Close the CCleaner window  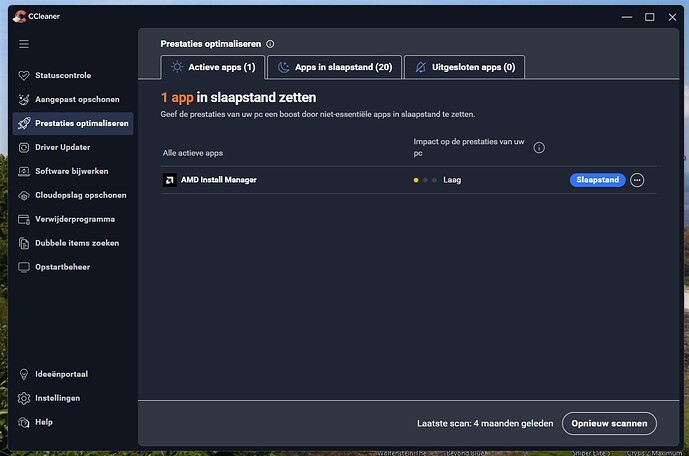[672, 17]
